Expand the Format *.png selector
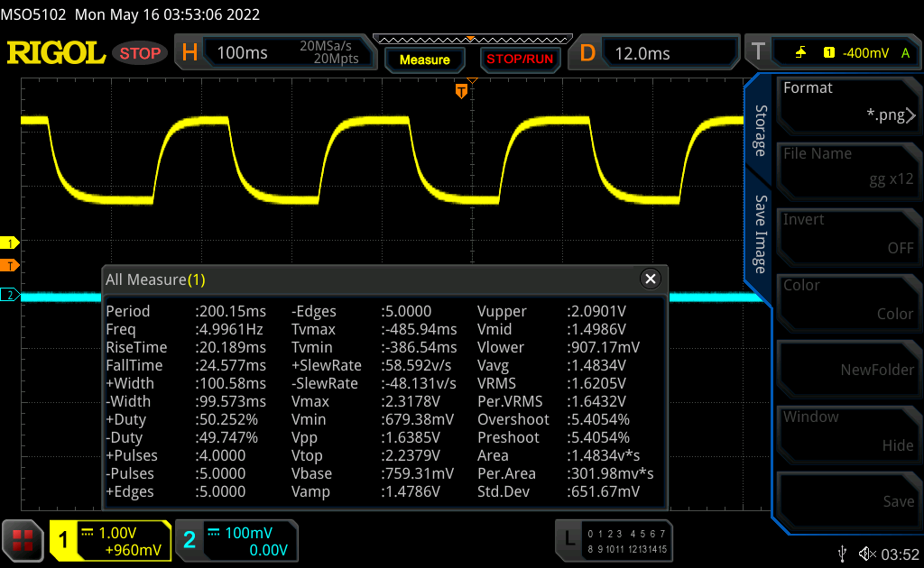The width and height of the screenshot is (924, 568). click(x=848, y=101)
